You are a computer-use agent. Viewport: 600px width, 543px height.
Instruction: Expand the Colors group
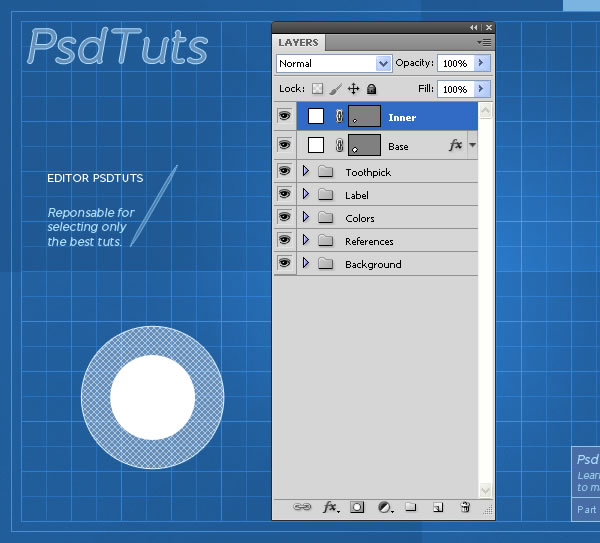coord(306,217)
